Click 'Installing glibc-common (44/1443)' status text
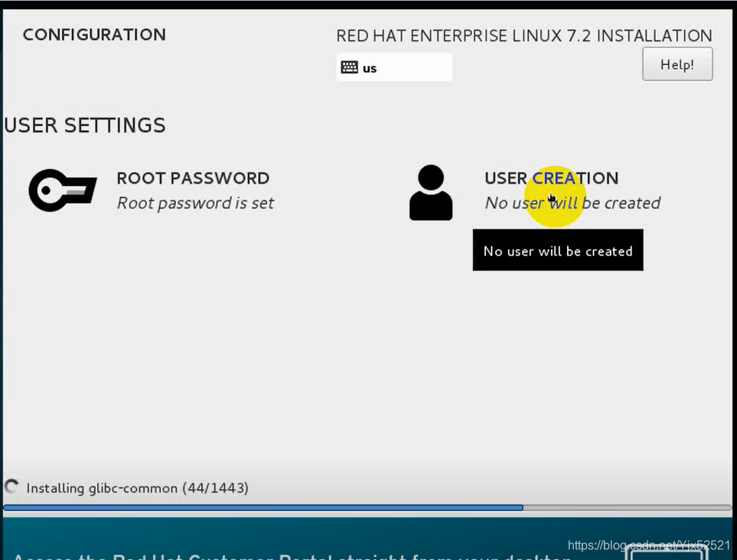This screenshot has height=560, width=737. (x=137, y=488)
